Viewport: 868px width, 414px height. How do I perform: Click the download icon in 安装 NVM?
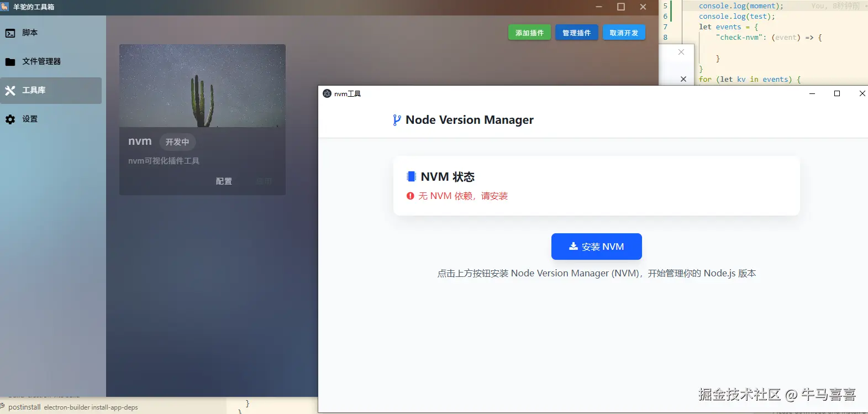tap(574, 247)
